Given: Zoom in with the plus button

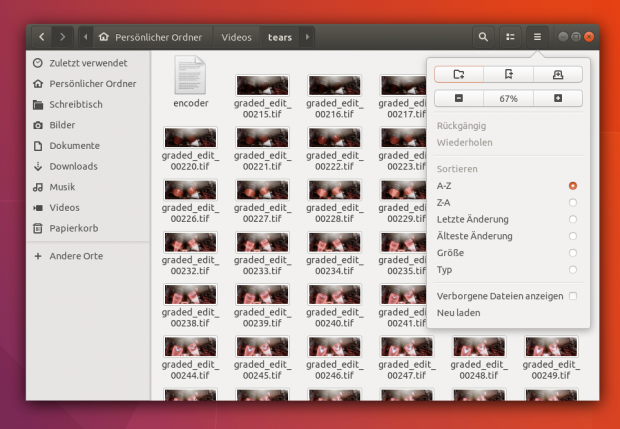Looking at the screenshot, I should (558, 98).
